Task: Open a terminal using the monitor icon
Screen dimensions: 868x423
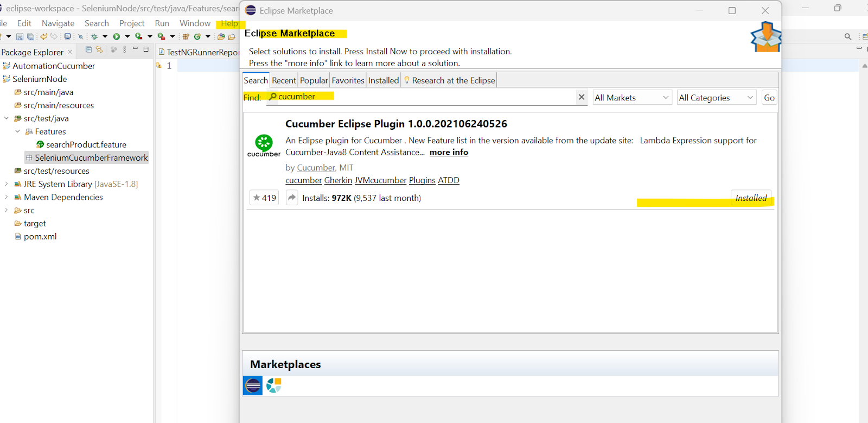Action: 67,36
